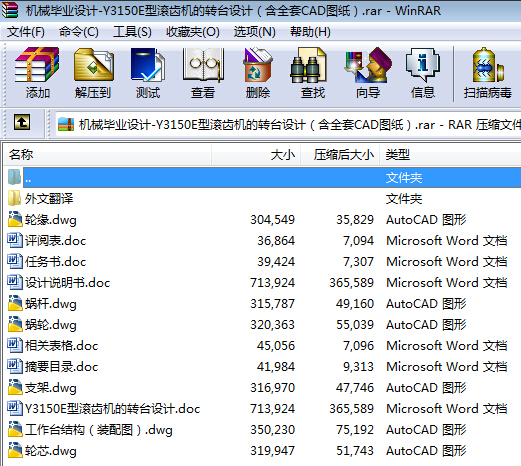Go up one folder level
Image resolution: width=521 pixels, height=466 pixels.
point(22,122)
